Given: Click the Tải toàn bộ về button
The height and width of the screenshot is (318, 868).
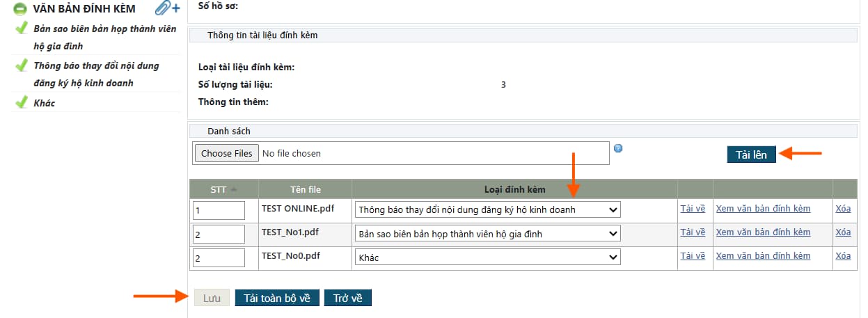Looking at the screenshot, I should [277, 298].
